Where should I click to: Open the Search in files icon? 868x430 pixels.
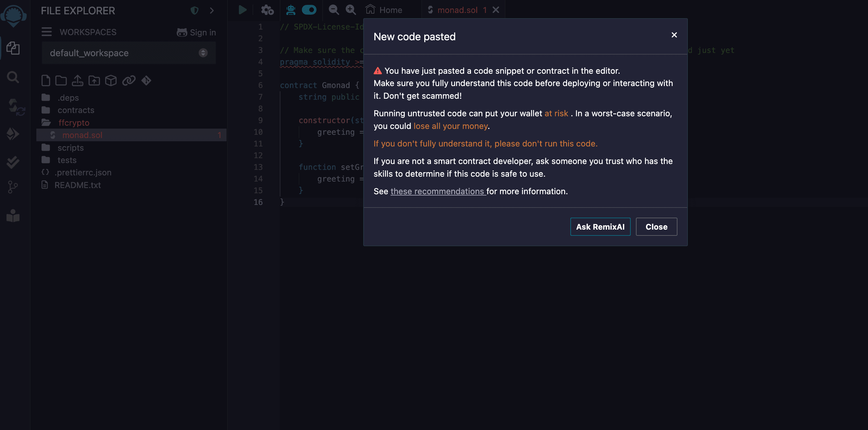click(x=13, y=77)
